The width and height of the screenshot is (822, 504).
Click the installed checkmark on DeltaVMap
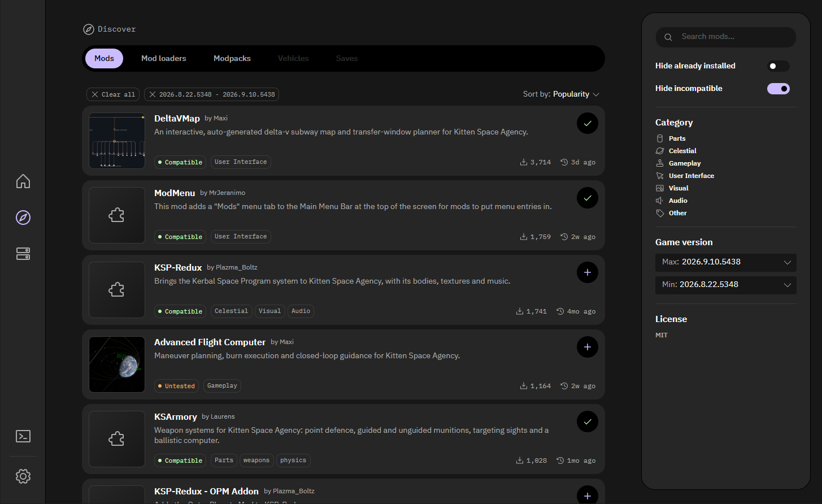(588, 123)
